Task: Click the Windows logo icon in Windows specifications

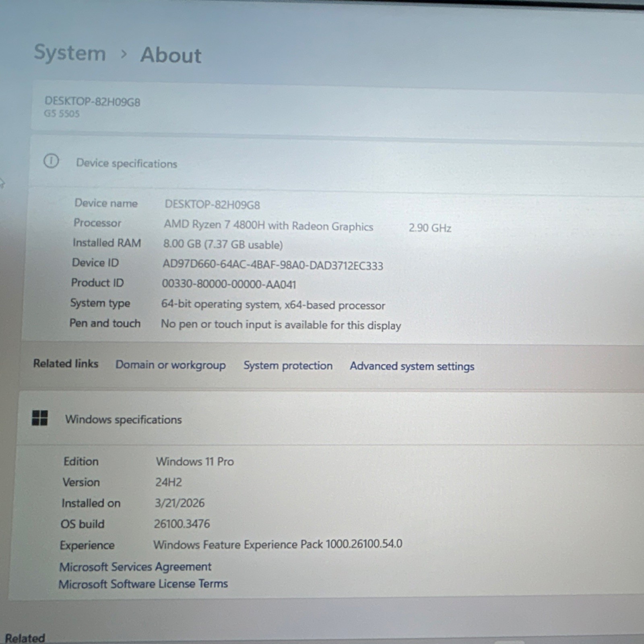Action: click(39, 418)
